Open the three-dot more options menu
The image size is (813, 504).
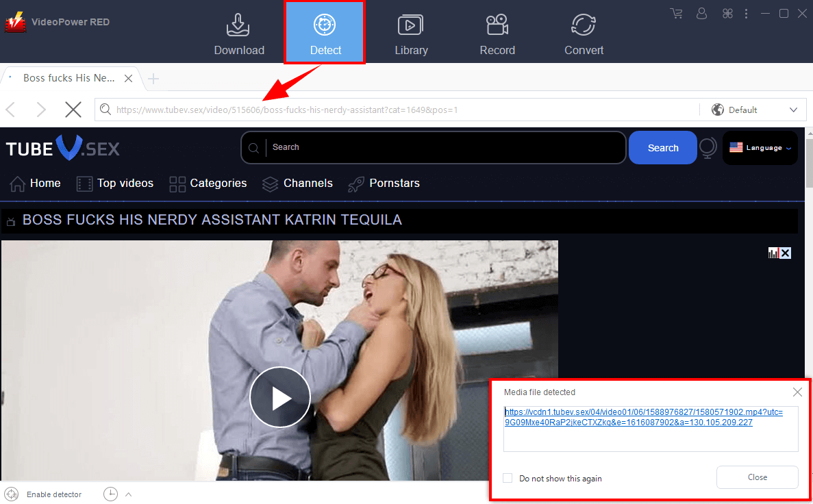click(x=746, y=14)
